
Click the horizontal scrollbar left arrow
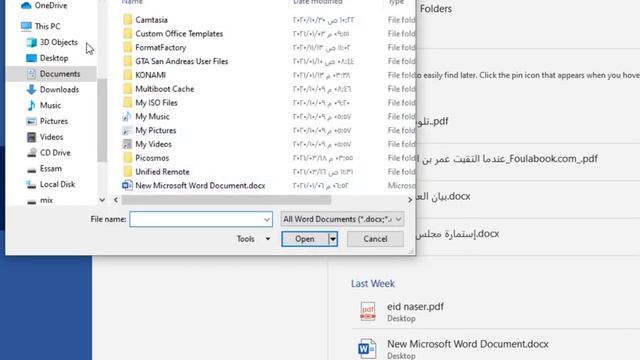[116, 200]
